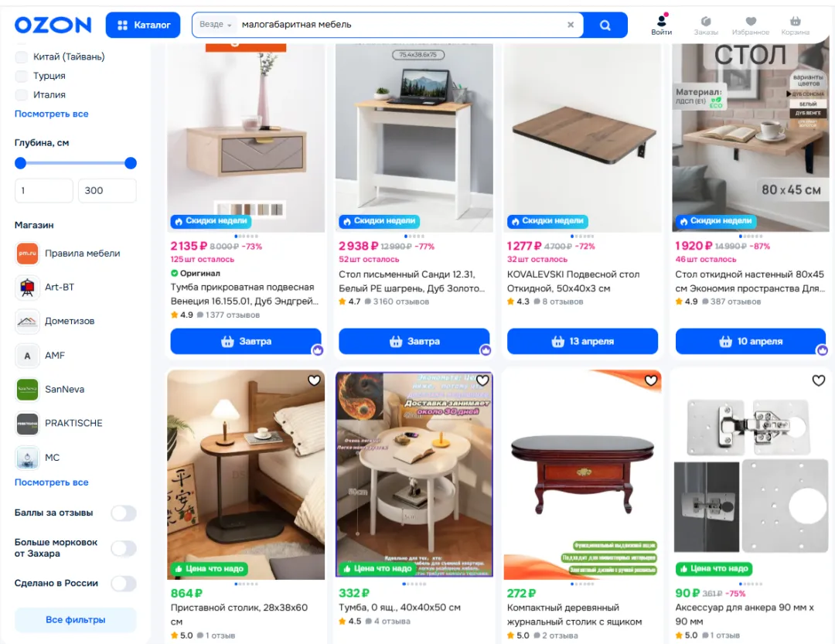Image resolution: width=835 pixels, height=644 pixels.
Task: Click the blue search magnifier button
Action: 605,25
